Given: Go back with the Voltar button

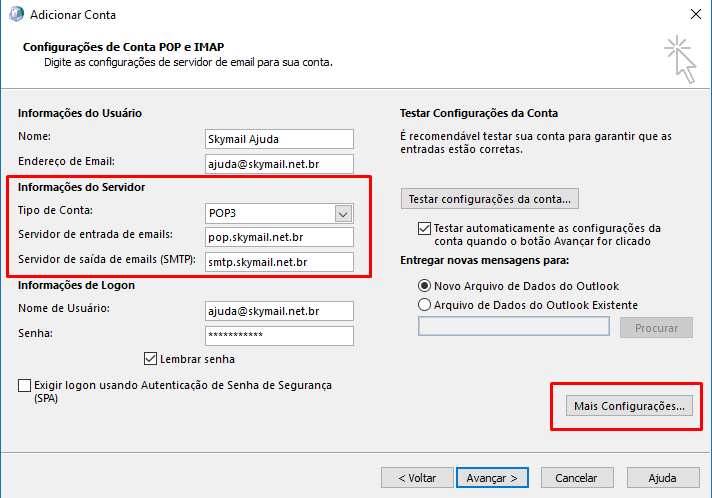Looking at the screenshot, I should click(417, 478).
